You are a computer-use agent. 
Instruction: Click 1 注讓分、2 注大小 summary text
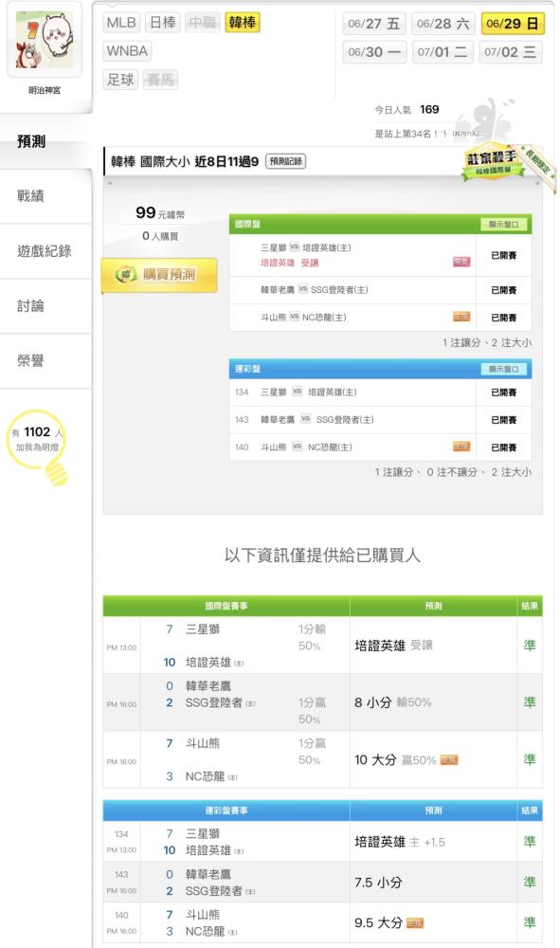(487, 343)
